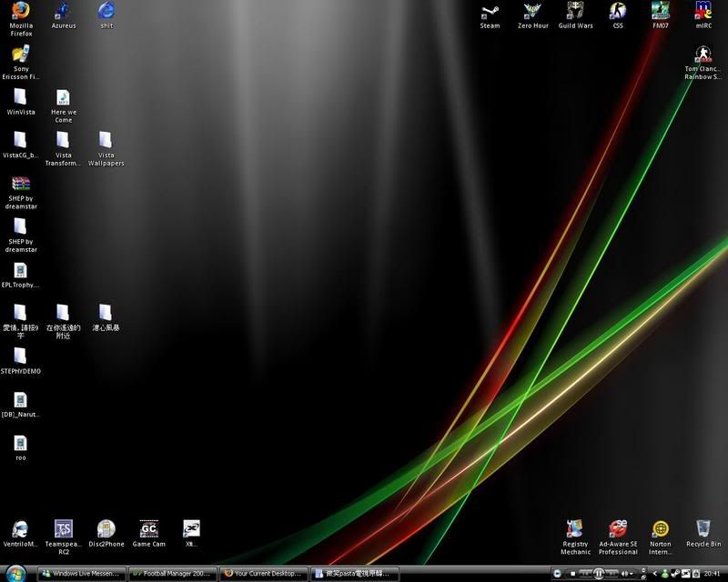Image resolution: width=728 pixels, height=582 pixels.
Task: Select the "roo" video file icon
Action: [x=20, y=447]
